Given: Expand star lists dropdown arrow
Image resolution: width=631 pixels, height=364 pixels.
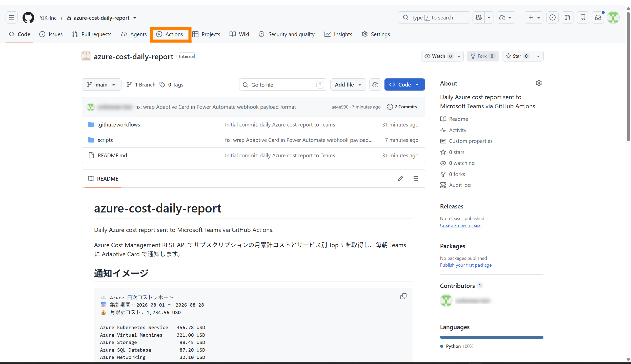Looking at the screenshot, I should (538, 56).
